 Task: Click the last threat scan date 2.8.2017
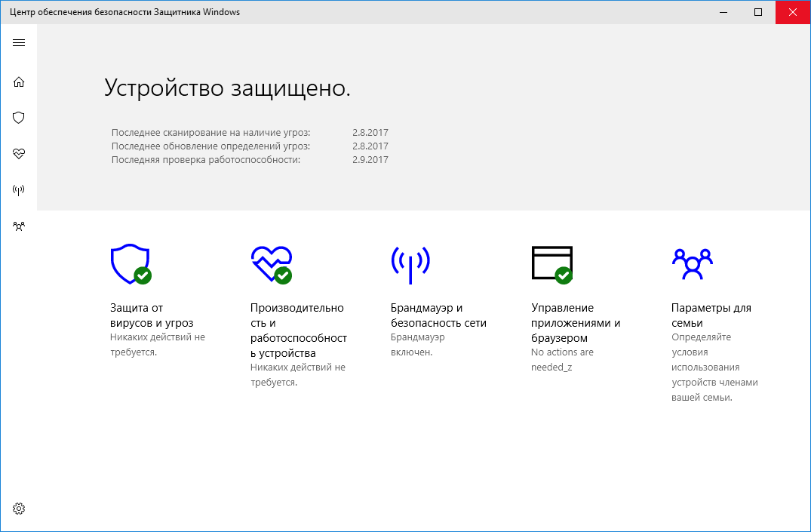(370, 132)
